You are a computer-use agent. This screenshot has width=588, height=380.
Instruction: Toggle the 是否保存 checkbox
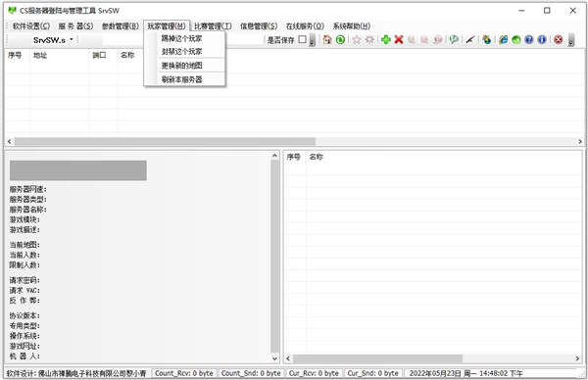pyautogui.click(x=302, y=39)
